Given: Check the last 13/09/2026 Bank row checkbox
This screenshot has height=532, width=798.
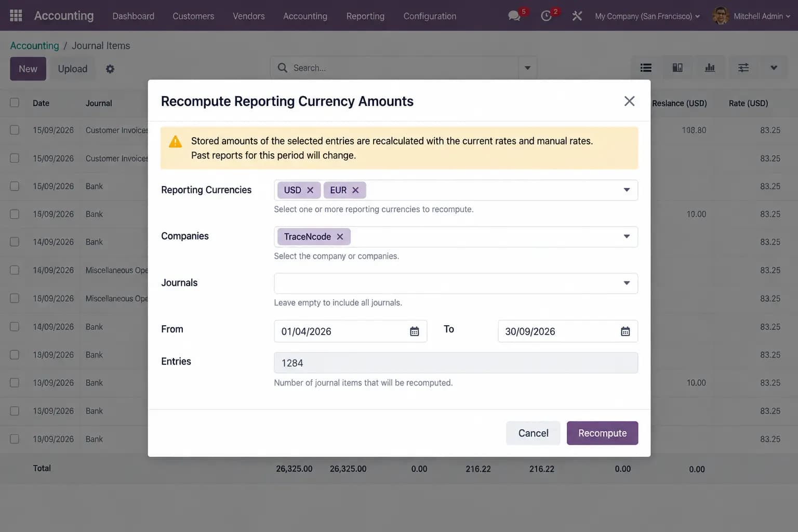Looking at the screenshot, I should 15,439.
